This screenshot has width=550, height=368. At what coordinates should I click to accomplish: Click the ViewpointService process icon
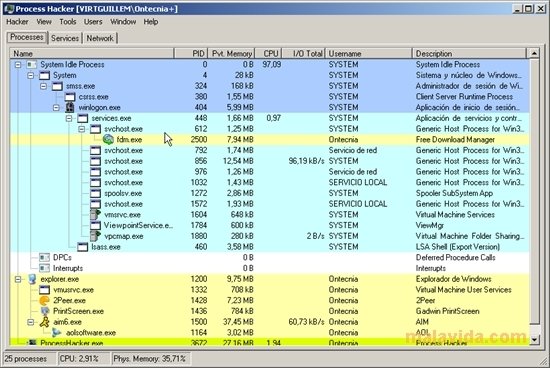pyautogui.click(x=95, y=226)
